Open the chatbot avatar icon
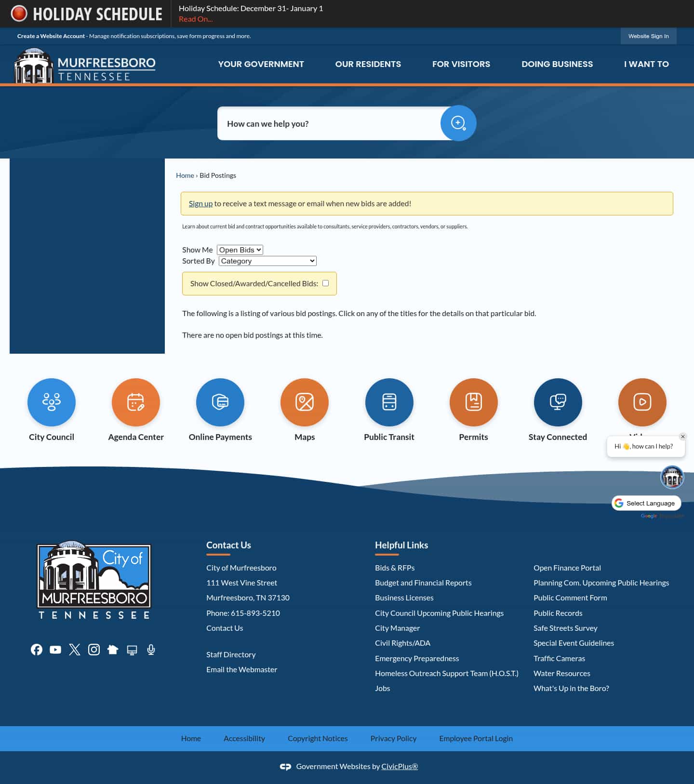This screenshot has height=784, width=694. tap(672, 477)
